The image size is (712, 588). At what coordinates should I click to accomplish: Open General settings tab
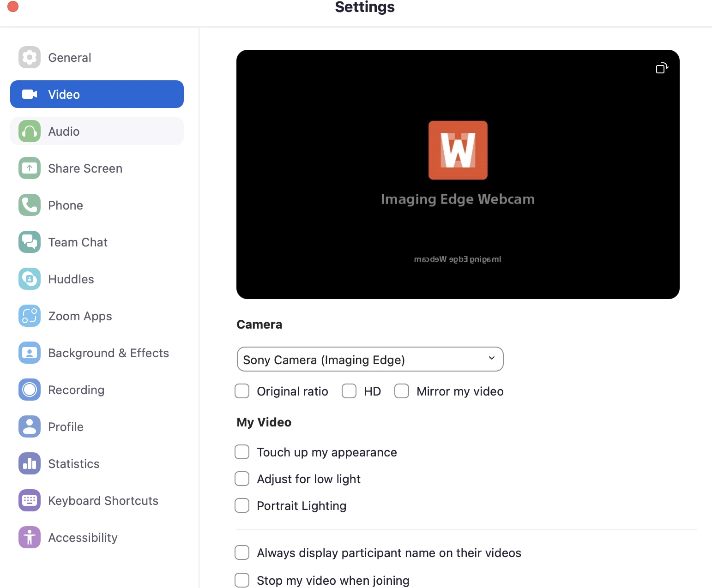(97, 57)
